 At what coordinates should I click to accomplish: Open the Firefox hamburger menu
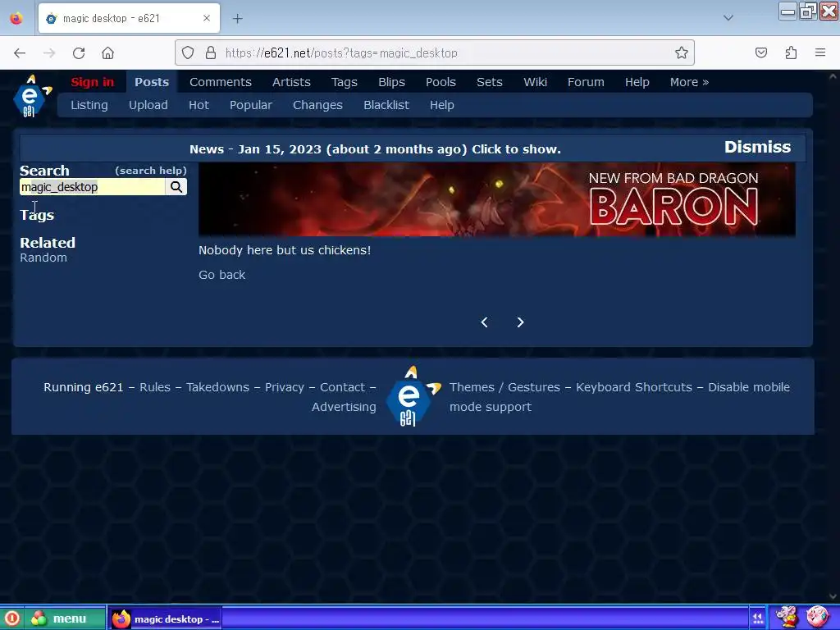tap(820, 52)
